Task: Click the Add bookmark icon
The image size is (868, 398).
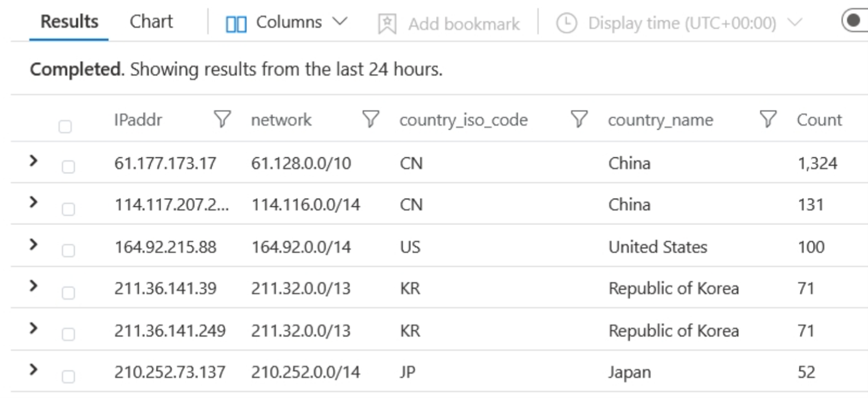Action: (387, 24)
